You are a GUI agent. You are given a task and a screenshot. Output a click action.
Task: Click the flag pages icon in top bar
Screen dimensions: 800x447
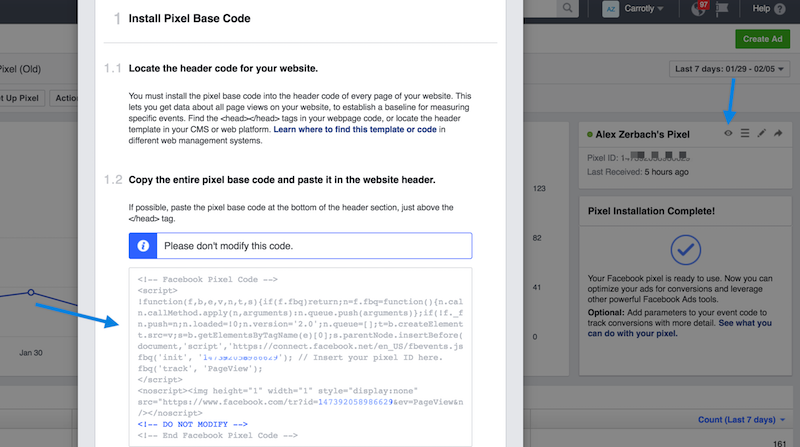tap(722, 9)
